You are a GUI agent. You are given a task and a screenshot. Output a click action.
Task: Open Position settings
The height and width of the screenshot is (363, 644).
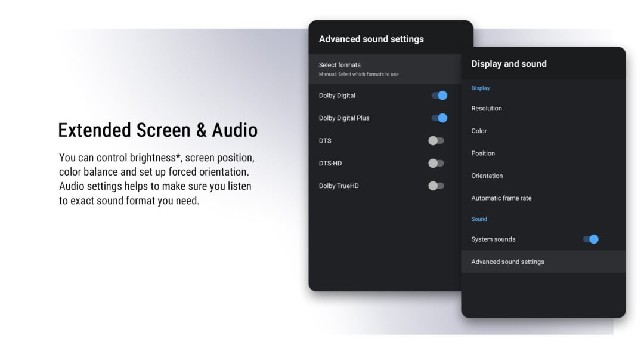click(483, 153)
